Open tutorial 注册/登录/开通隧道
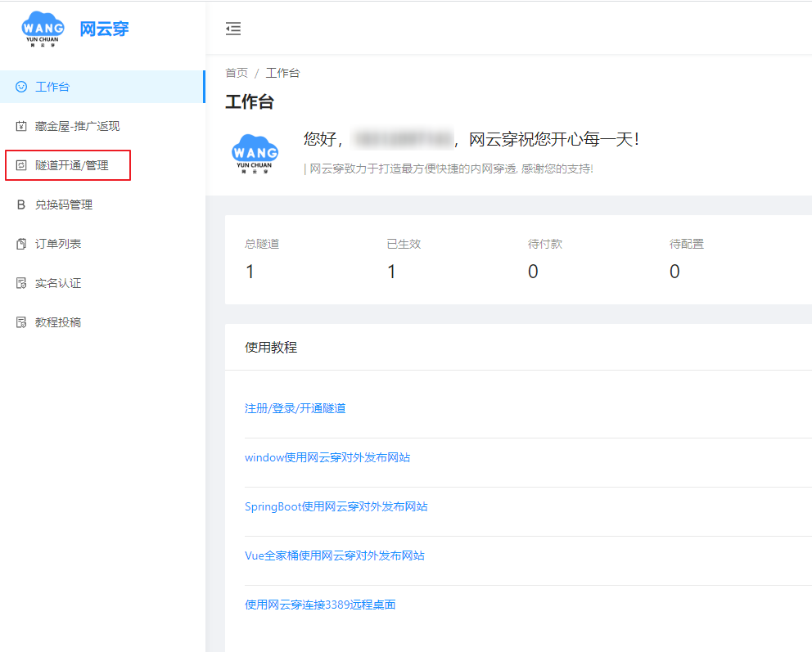 [x=295, y=408]
